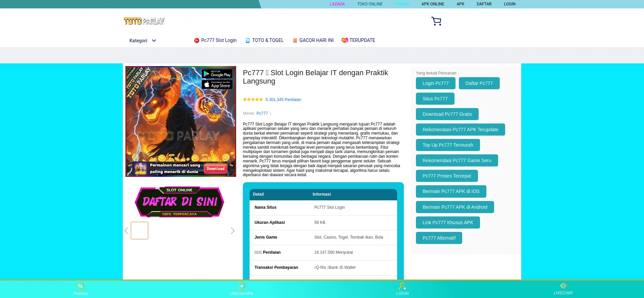Click the Pc777 Alternatif button
Image resolution: width=644 pixels, height=298 pixels.
(x=439, y=238)
